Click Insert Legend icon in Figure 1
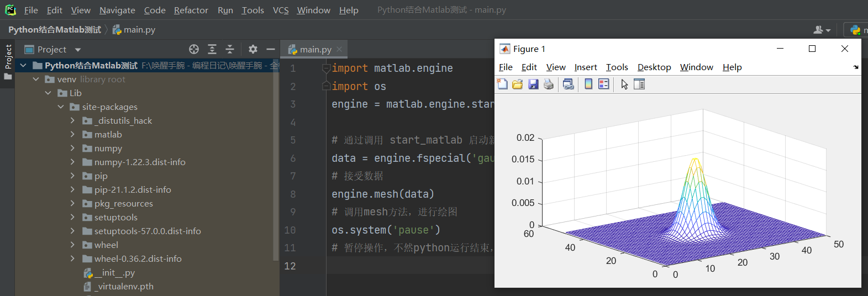This screenshot has width=868, height=296. (x=604, y=84)
